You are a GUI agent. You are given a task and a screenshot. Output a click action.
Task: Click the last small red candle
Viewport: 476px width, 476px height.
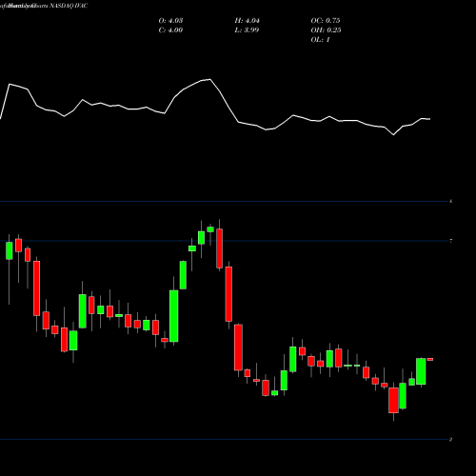coord(430,359)
